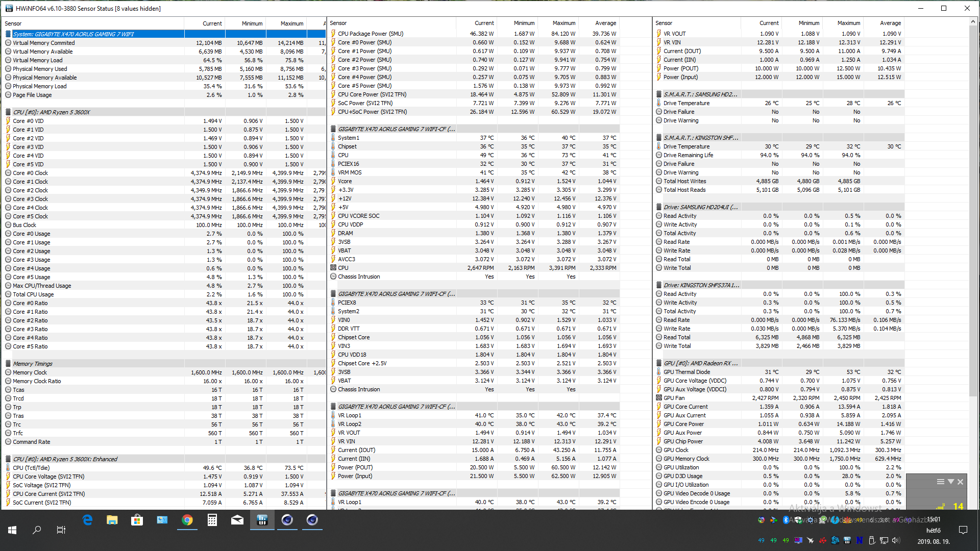
Task: Select the GPU Memory Clock row
Action: tap(779, 459)
